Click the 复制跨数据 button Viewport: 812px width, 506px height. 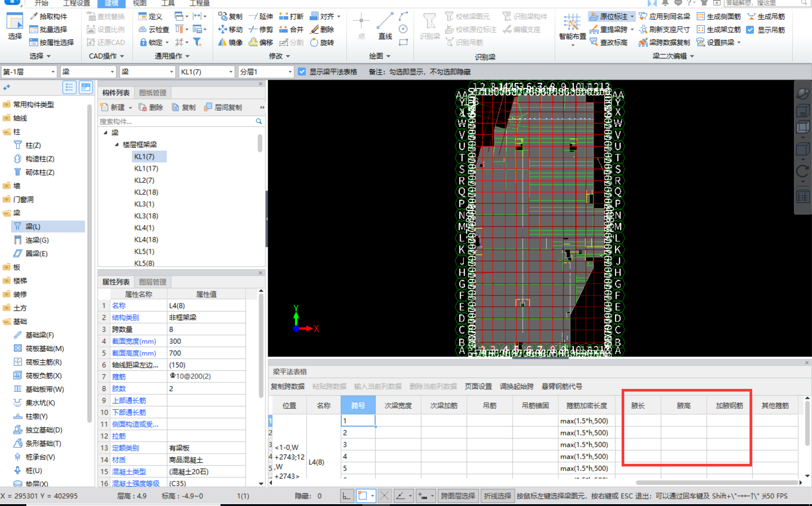click(287, 386)
